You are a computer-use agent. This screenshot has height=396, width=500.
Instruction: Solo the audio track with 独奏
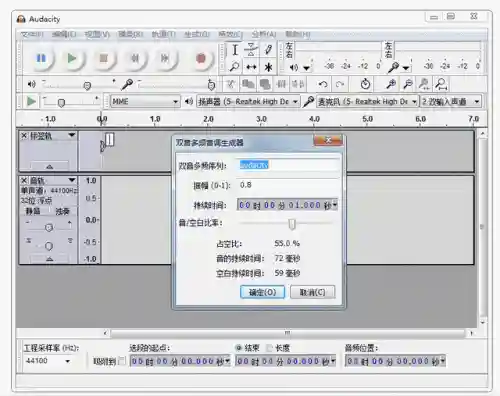[63, 211]
